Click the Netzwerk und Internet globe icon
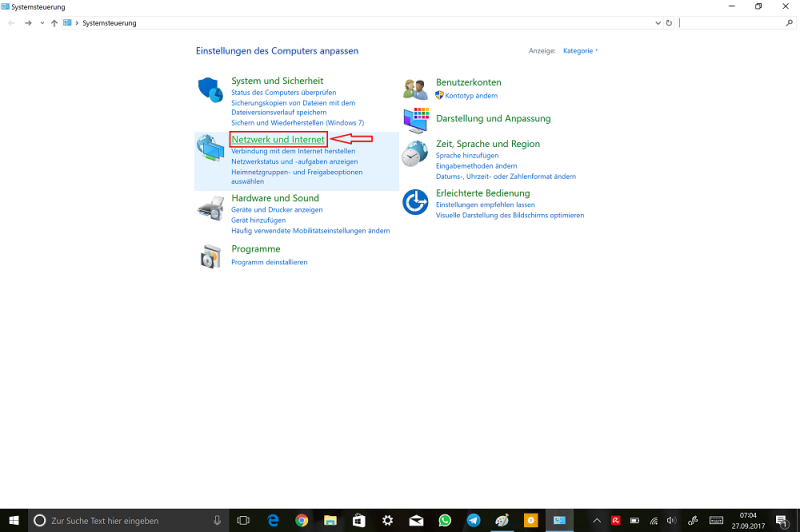Screen dimensions: 800x532 [210, 148]
